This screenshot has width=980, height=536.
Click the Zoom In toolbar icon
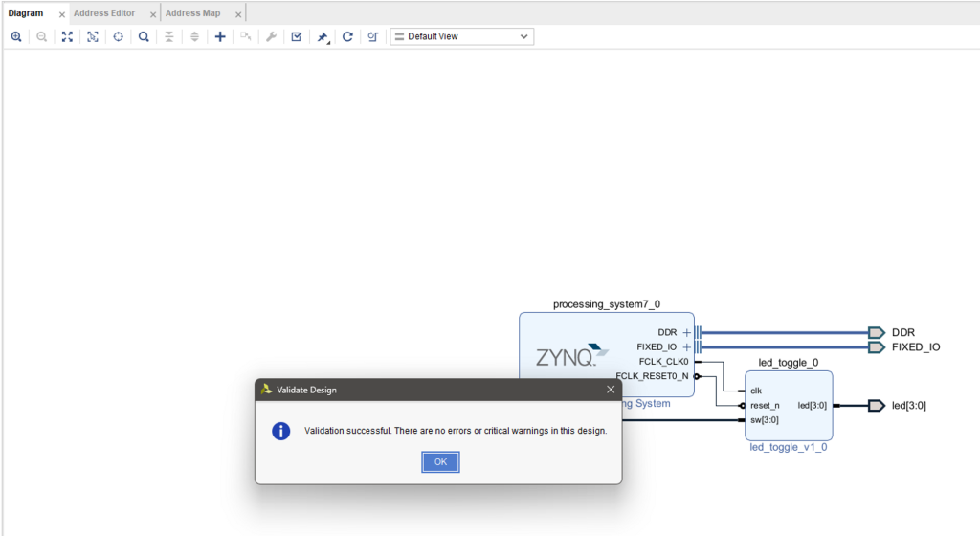click(x=16, y=37)
